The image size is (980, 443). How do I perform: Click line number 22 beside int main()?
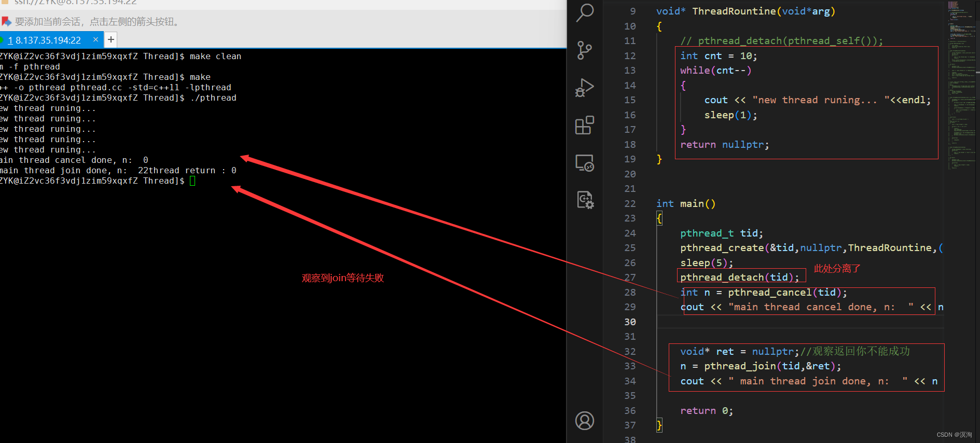coord(630,203)
